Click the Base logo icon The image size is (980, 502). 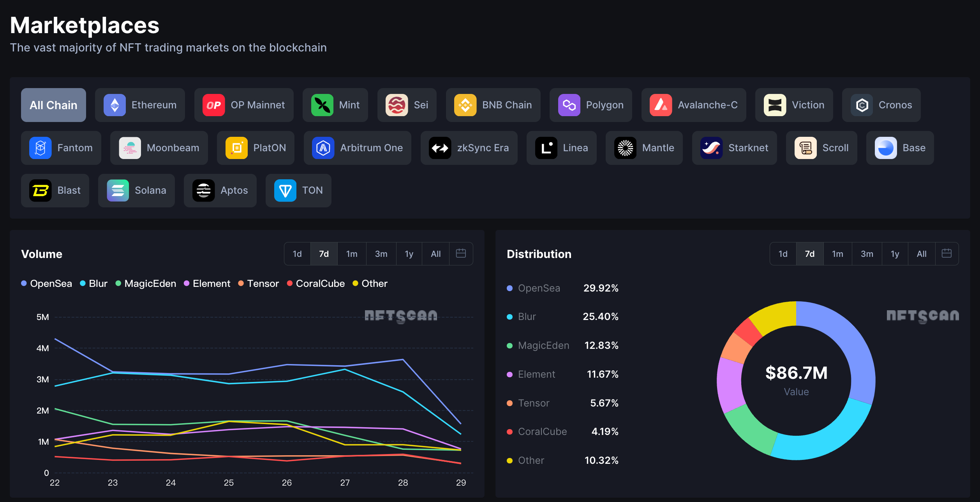(x=886, y=148)
